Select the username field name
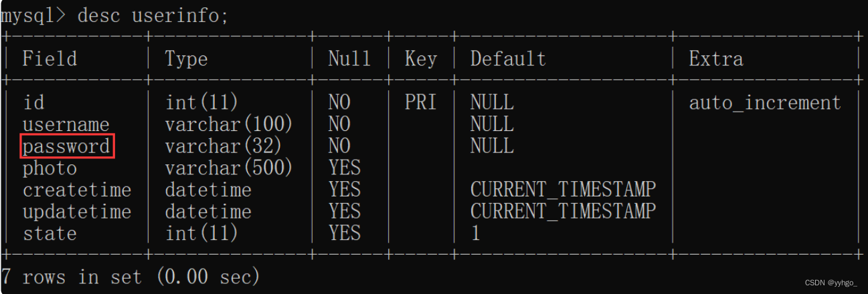Viewport: 868px width, 294px height. point(66,125)
